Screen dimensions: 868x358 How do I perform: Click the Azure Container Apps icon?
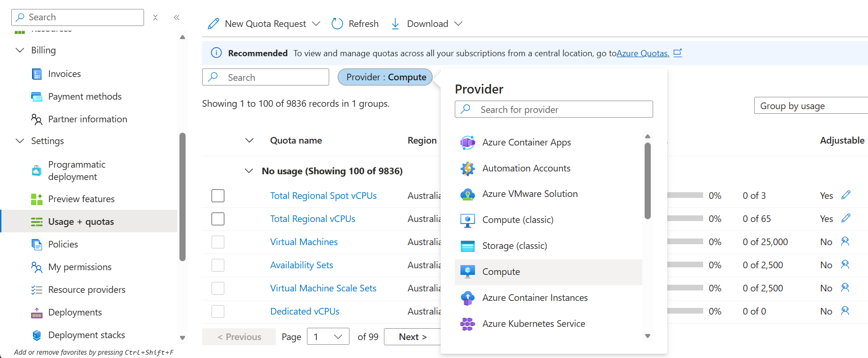tap(468, 142)
